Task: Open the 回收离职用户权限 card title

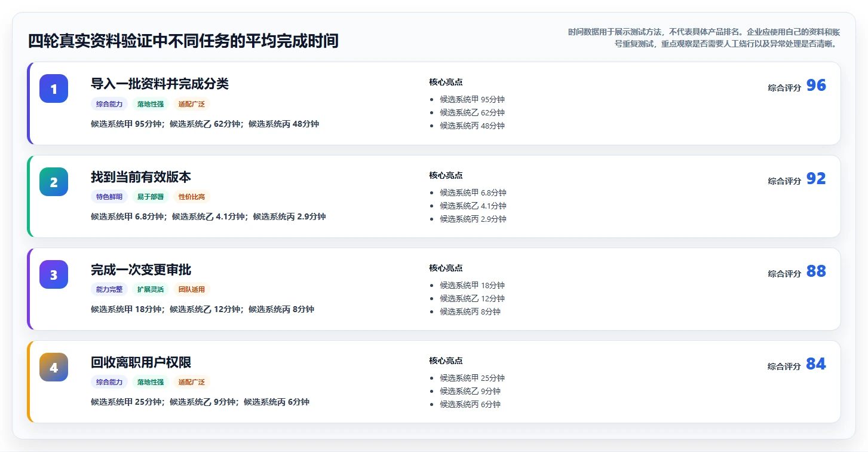Action: [x=141, y=362]
